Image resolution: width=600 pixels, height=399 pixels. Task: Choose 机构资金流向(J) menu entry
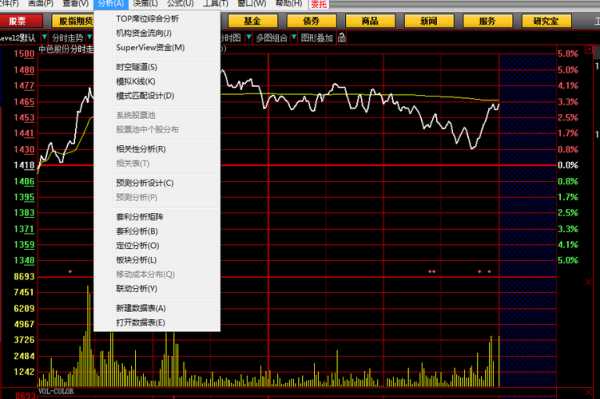click(x=144, y=33)
